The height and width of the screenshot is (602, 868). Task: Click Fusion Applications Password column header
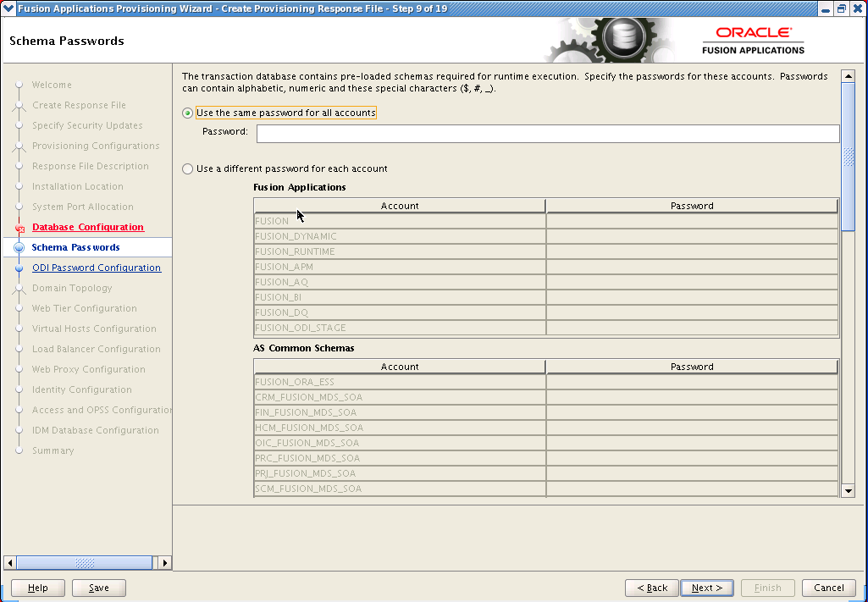pyautogui.click(x=692, y=206)
